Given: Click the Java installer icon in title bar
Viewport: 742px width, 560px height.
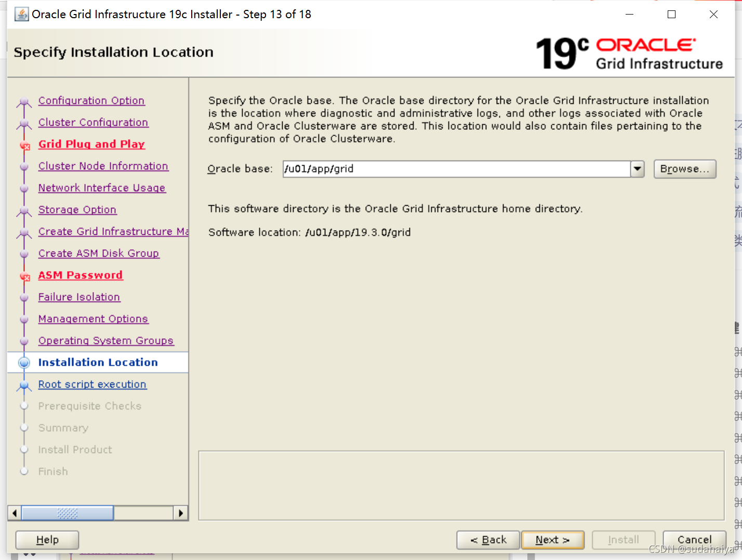Looking at the screenshot, I should pos(22,14).
